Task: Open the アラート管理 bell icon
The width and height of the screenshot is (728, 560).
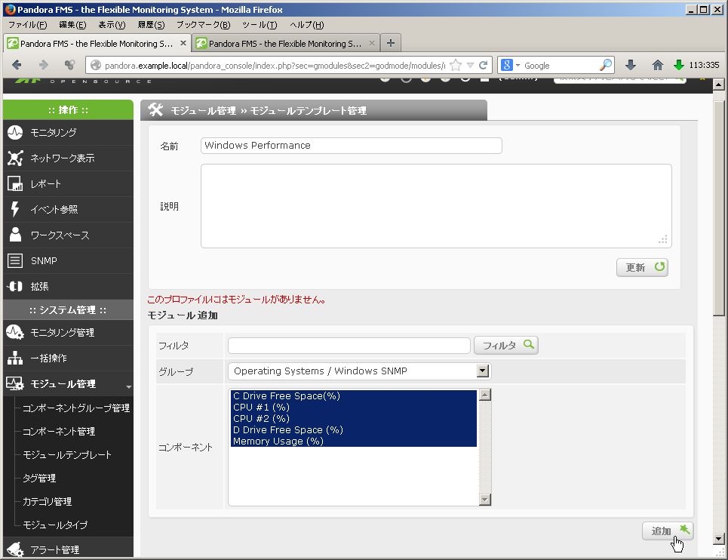Action: [x=15, y=549]
